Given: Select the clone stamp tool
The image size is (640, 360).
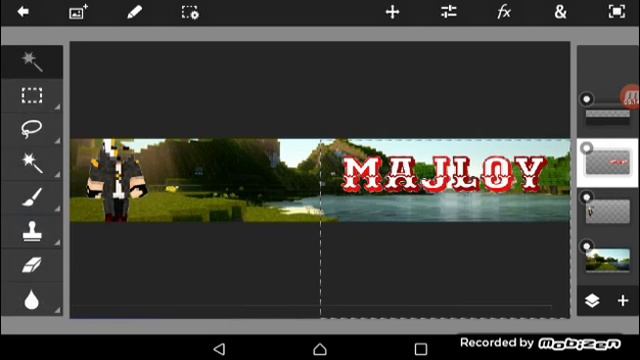Looking at the screenshot, I should coord(32,231).
